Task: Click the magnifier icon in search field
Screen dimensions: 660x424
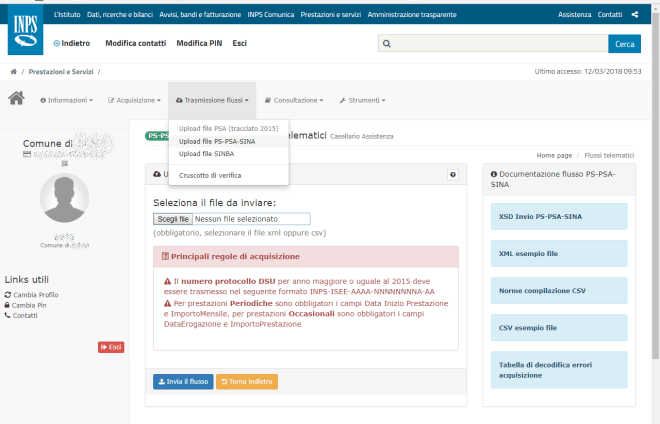Action: tap(386, 44)
